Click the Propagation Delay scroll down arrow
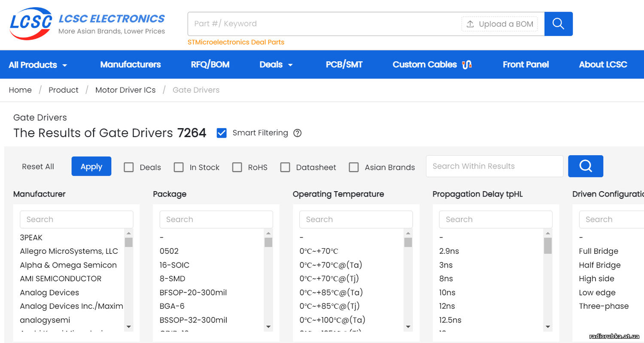 [548, 327]
